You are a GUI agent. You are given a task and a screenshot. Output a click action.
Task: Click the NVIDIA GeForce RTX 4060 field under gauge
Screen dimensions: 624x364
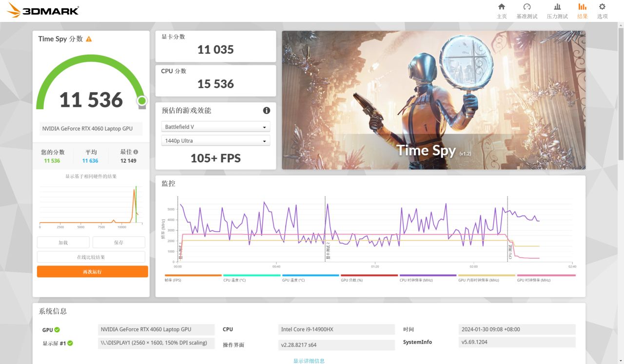click(91, 129)
